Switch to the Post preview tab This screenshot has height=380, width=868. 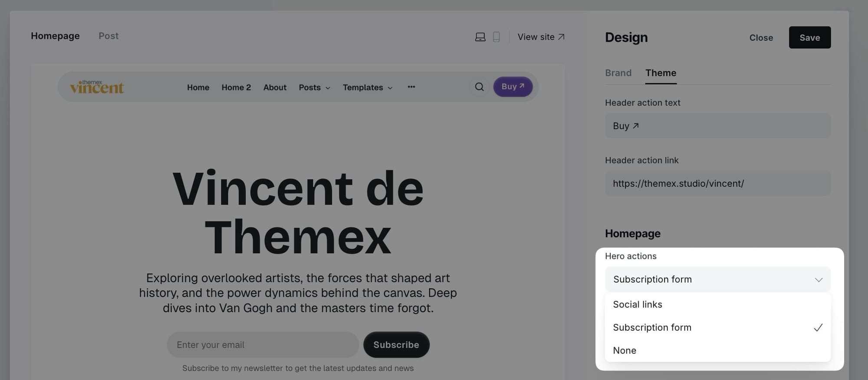click(108, 36)
